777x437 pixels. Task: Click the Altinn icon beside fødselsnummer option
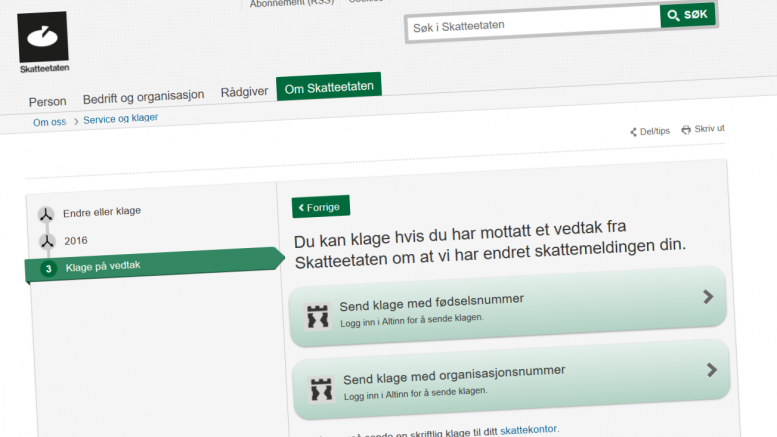pyautogui.click(x=318, y=316)
